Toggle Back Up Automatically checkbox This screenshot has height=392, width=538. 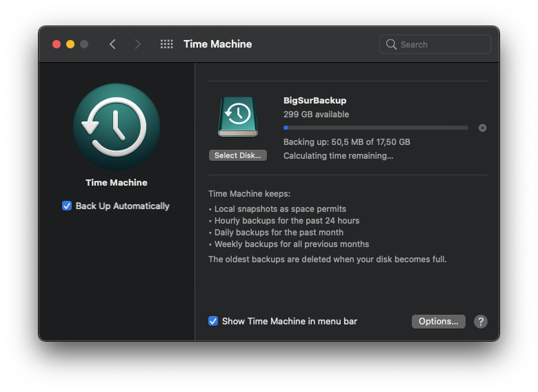67,206
